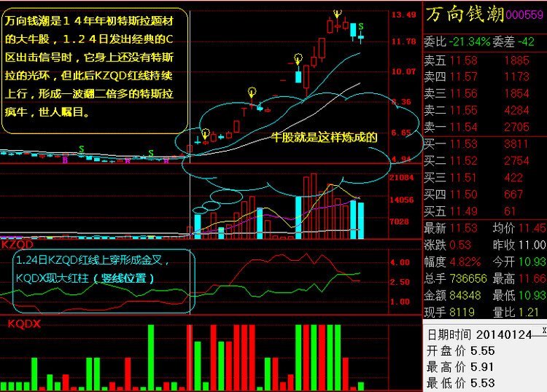The width and height of the screenshot is (547, 392).
Task: Click the red T marker on the price chart
Action: click(x=244, y=112)
